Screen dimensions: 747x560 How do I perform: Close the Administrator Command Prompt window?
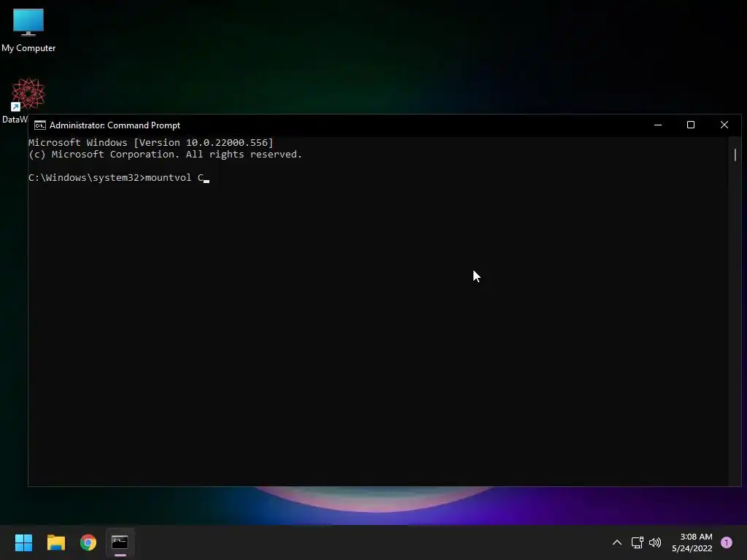[724, 125]
